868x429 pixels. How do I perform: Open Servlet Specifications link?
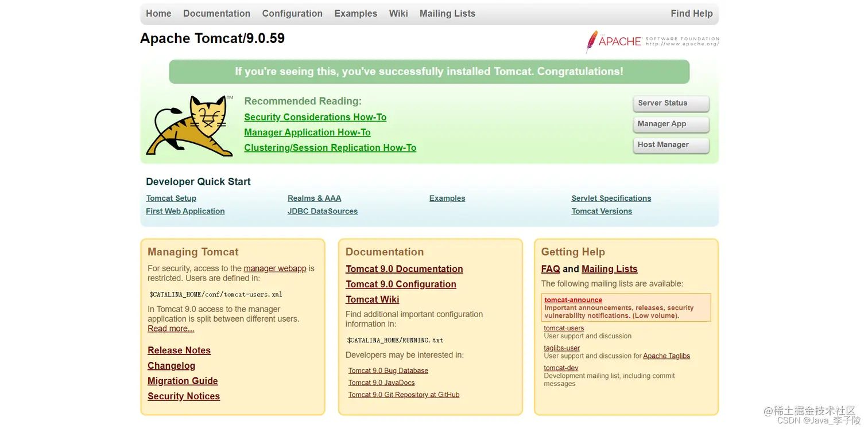tap(611, 198)
